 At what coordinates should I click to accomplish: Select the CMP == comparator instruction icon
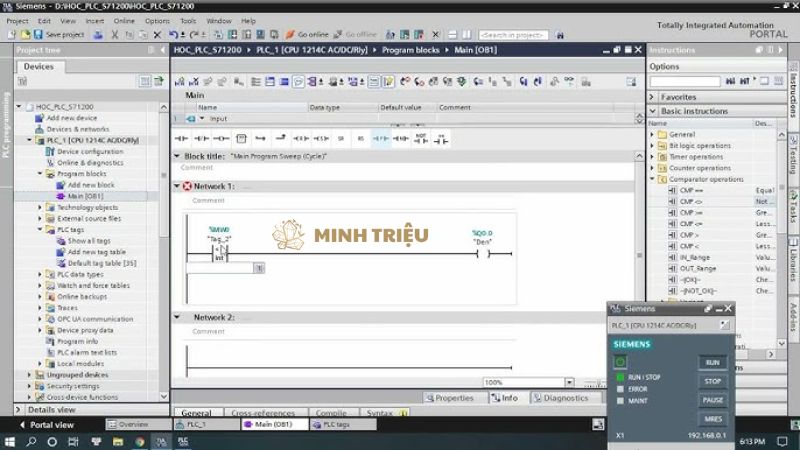673,190
